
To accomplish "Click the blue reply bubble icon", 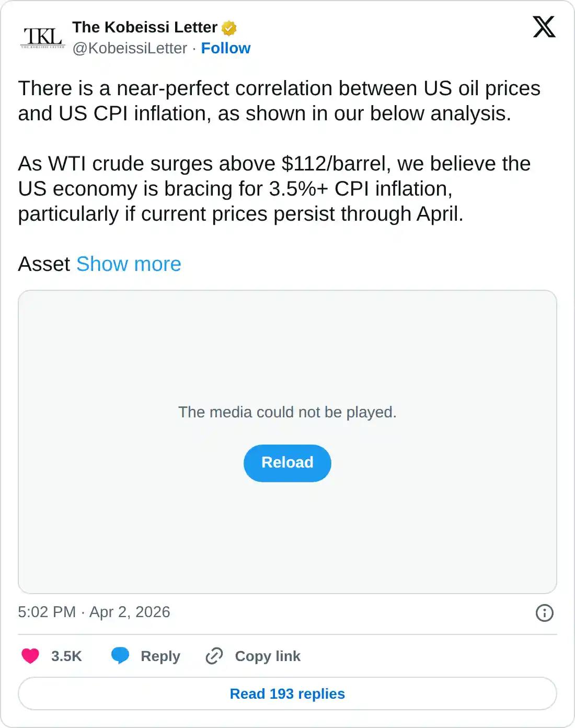I will [x=120, y=656].
